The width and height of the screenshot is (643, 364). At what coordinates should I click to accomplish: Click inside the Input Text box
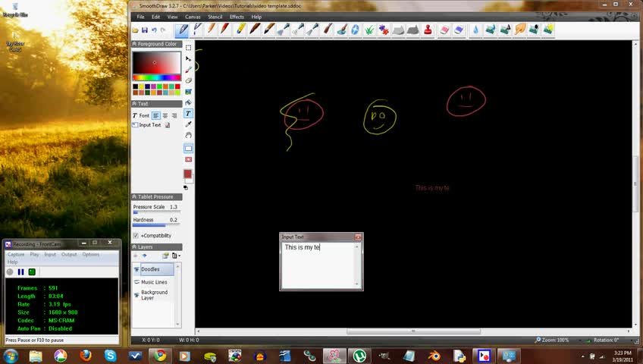click(318, 265)
